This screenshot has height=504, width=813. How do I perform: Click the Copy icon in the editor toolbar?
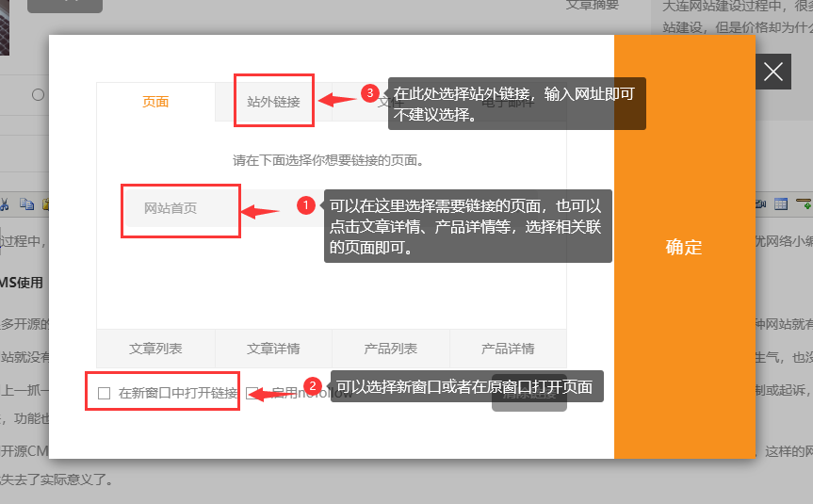click(x=27, y=204)
